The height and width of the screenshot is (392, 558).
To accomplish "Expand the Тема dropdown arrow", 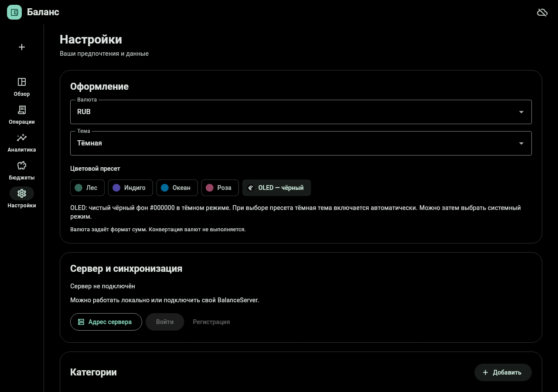I will 521,143.
